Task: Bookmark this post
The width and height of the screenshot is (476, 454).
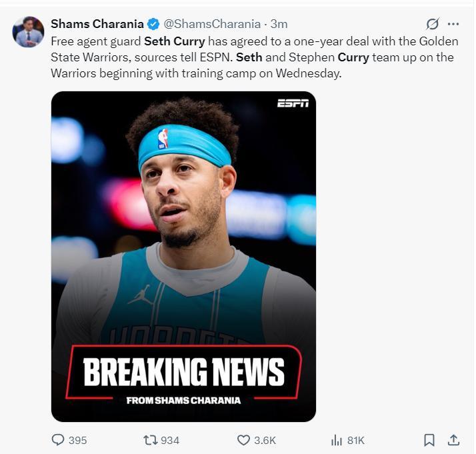Action: [429, 440]
